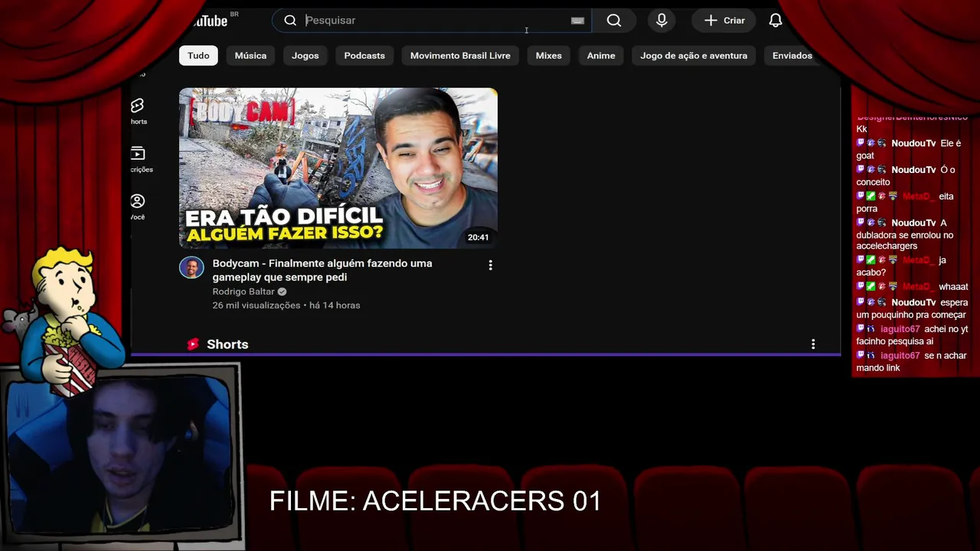
Task: Click the Criar button
Action: [724, 21]
